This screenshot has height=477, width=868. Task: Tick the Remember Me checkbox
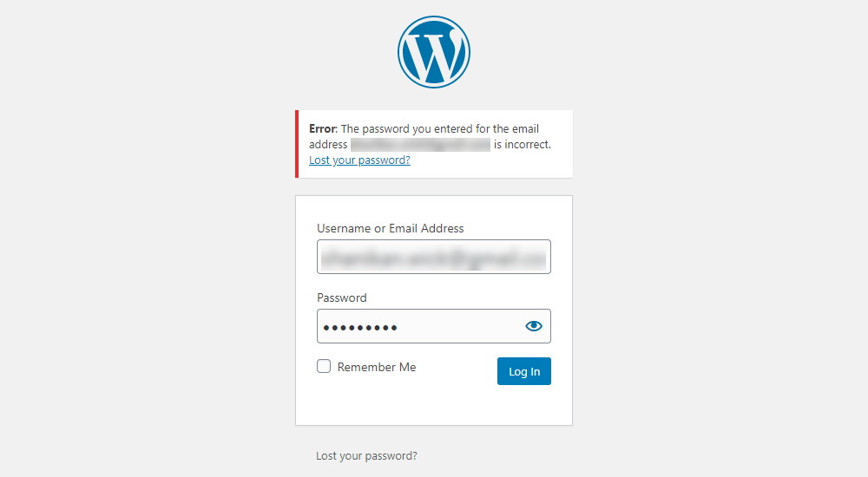click(x=324, y=367)
